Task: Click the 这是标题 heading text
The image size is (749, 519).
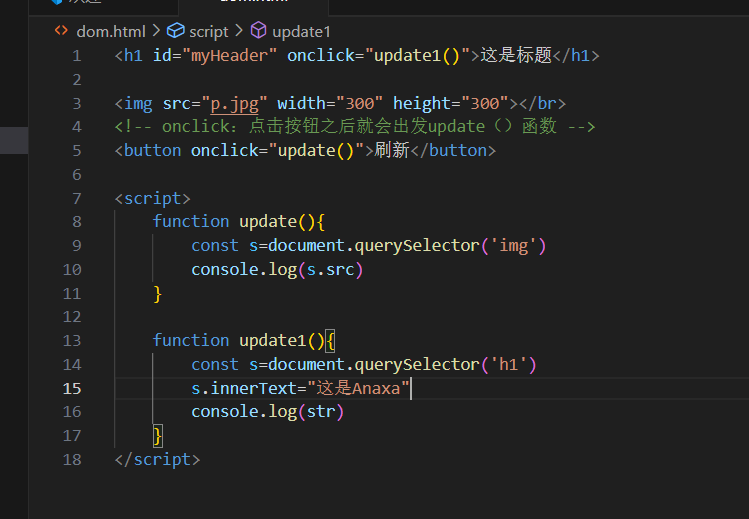Action: (x=516, y=55)
